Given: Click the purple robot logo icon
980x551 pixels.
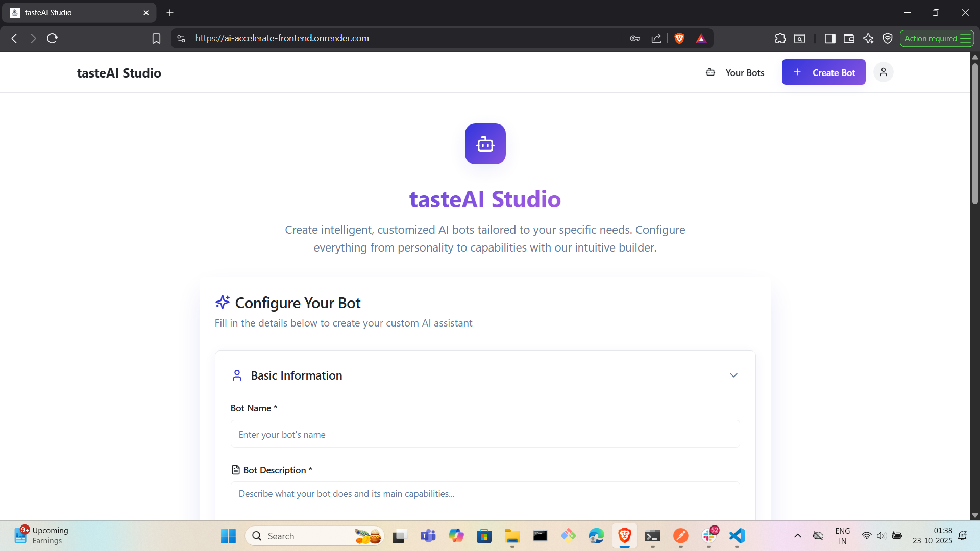Looking at the screenshot, I should coord(485,144).
